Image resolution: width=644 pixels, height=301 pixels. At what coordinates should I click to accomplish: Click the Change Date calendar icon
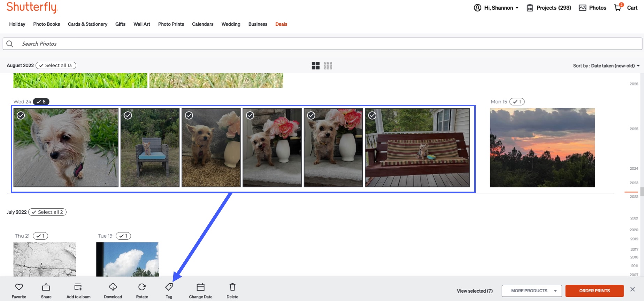[201, 287]
